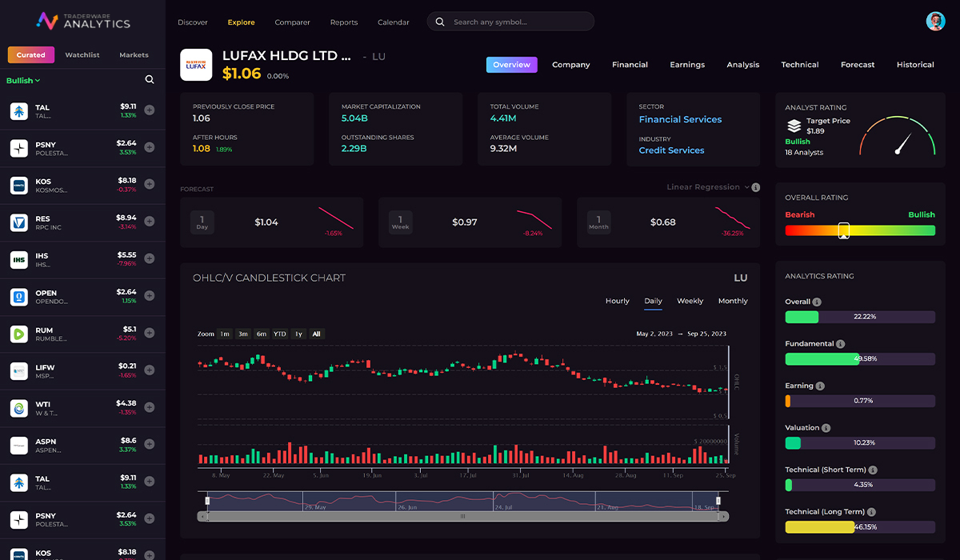This screenshot has height=560, width=960.
Task: Open the user profile avatar
Action: tap(935, 22)
